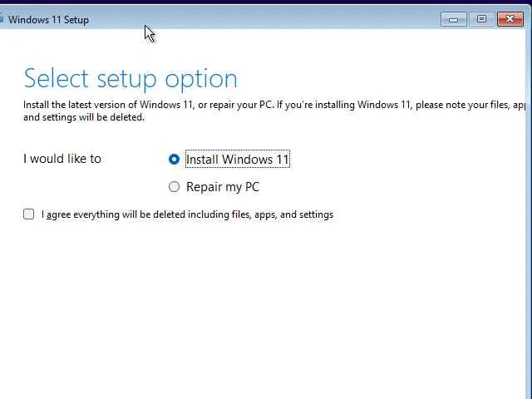The image size is (532, 399).
Task: Close the Windows 11 Setup window
Action: [510, 19]
